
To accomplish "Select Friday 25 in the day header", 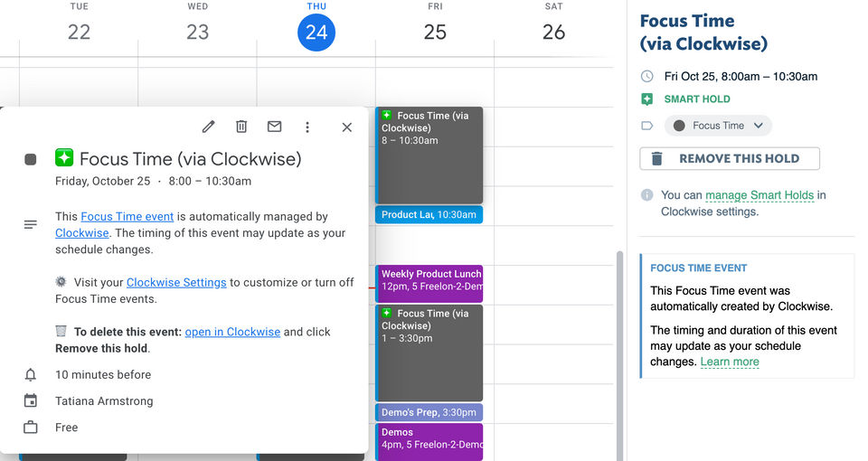I will tap(435, 33).
